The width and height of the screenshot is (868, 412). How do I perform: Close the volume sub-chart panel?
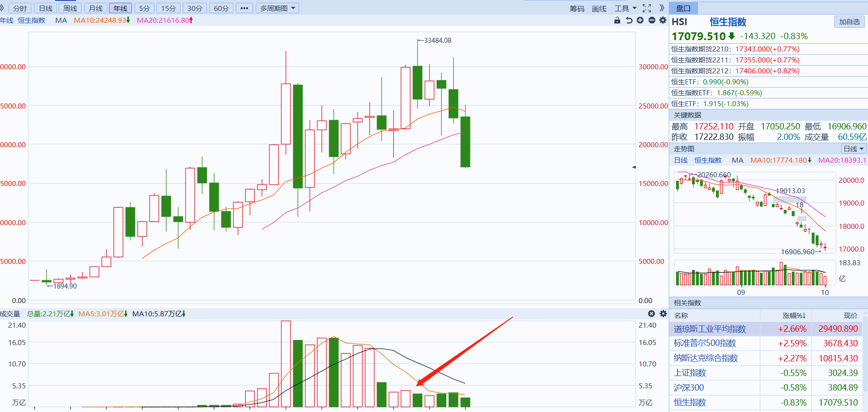[651, 314]
